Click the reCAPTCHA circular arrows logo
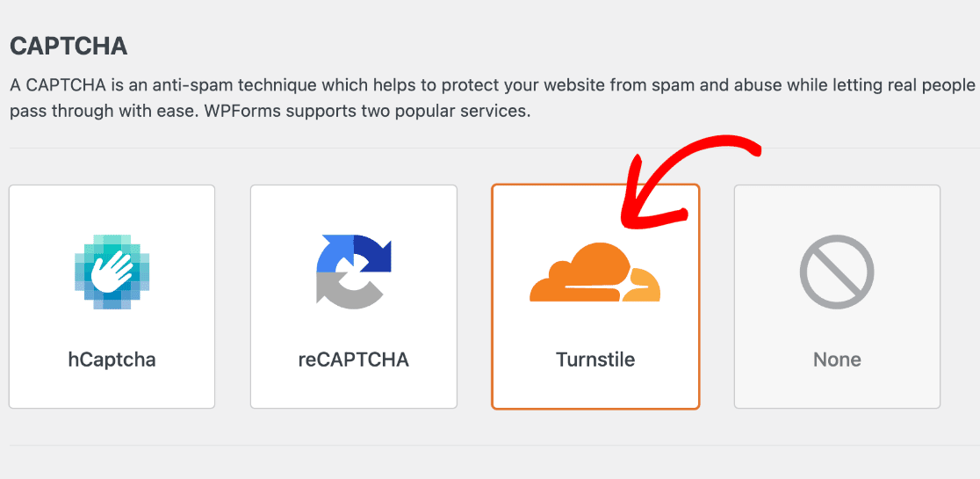980x479 pixels. coord(354,272)
